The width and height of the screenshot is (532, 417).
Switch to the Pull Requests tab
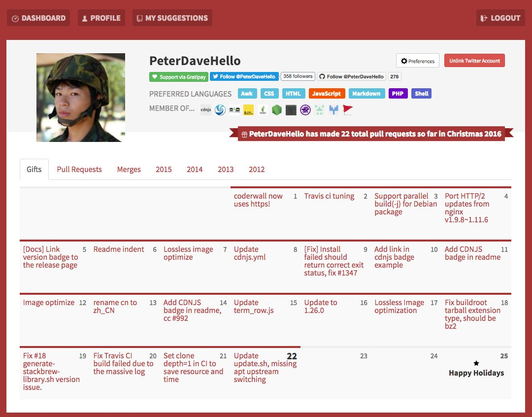79,169
